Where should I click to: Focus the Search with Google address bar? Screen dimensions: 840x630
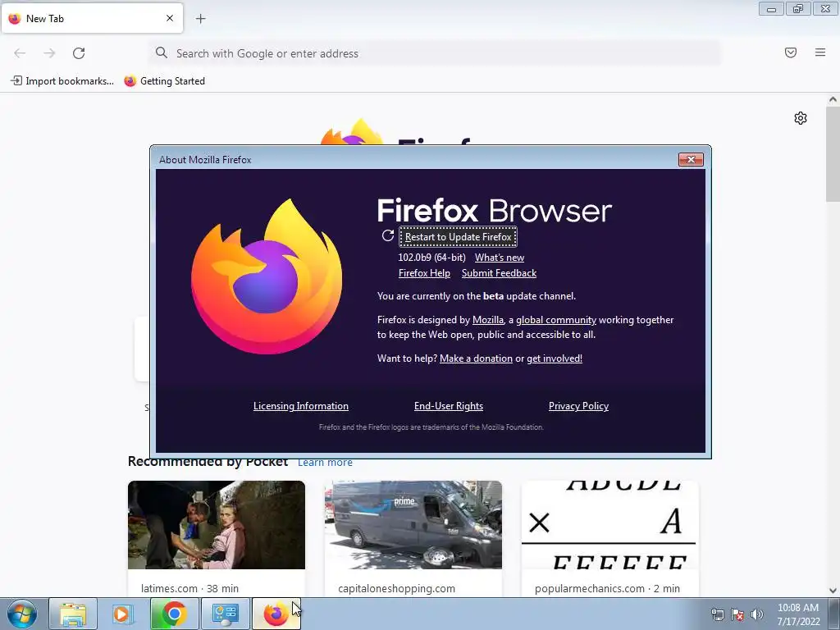pos(435,53)
